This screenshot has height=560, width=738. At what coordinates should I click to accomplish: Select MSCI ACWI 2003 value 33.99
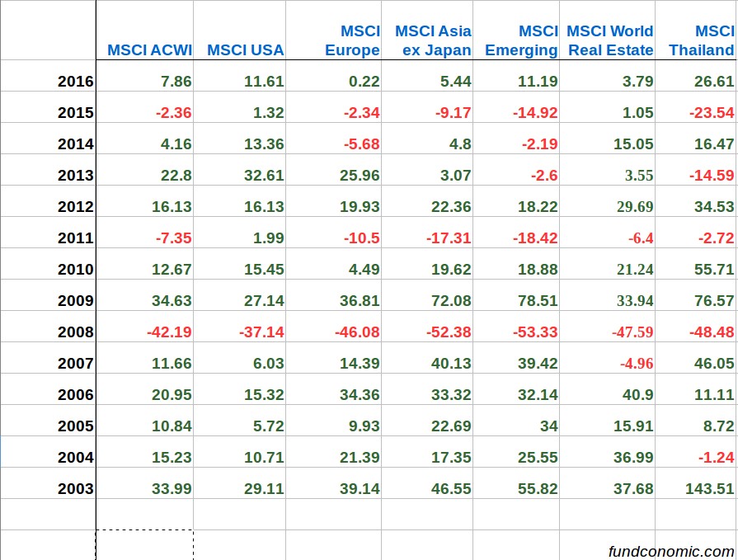coord(172,488)
